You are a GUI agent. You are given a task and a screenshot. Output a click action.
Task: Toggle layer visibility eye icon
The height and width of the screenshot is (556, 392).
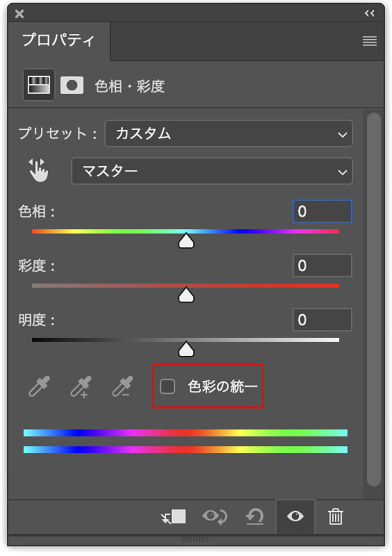click(x=295, y=516)
